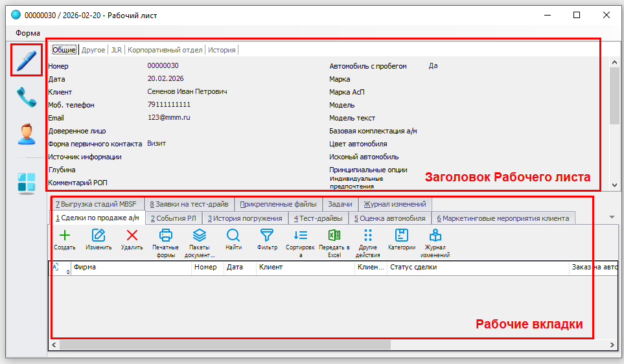Click the phone handset icon in sidebar

pyautogui.click(x=27, y=97)
